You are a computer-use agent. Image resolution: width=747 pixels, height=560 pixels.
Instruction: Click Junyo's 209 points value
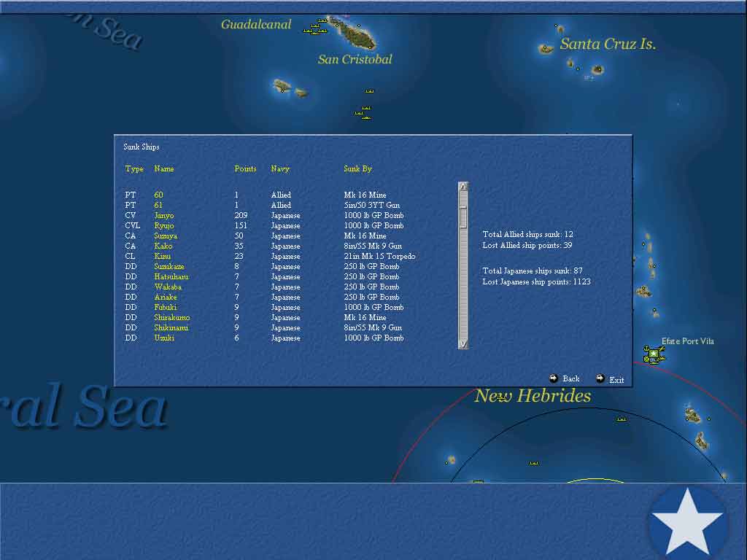click(241, 215)
